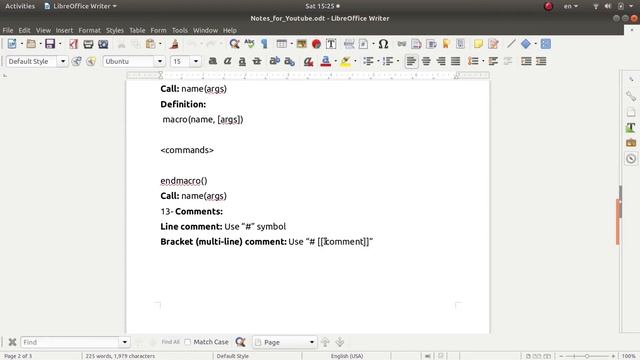The image size is (640, 360).
Task: Open the Styles menu
Action: [x=115, y=30]
